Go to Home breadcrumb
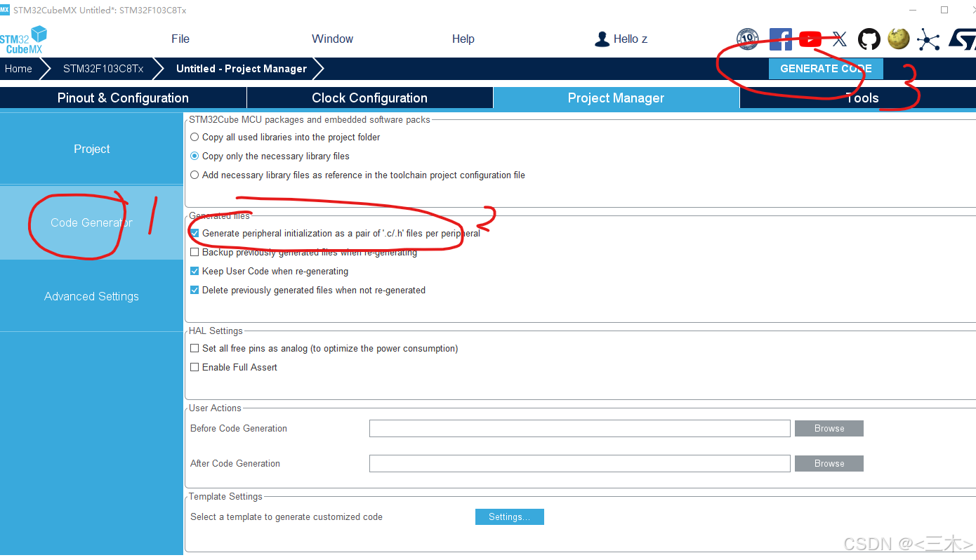 click(18, 69)
